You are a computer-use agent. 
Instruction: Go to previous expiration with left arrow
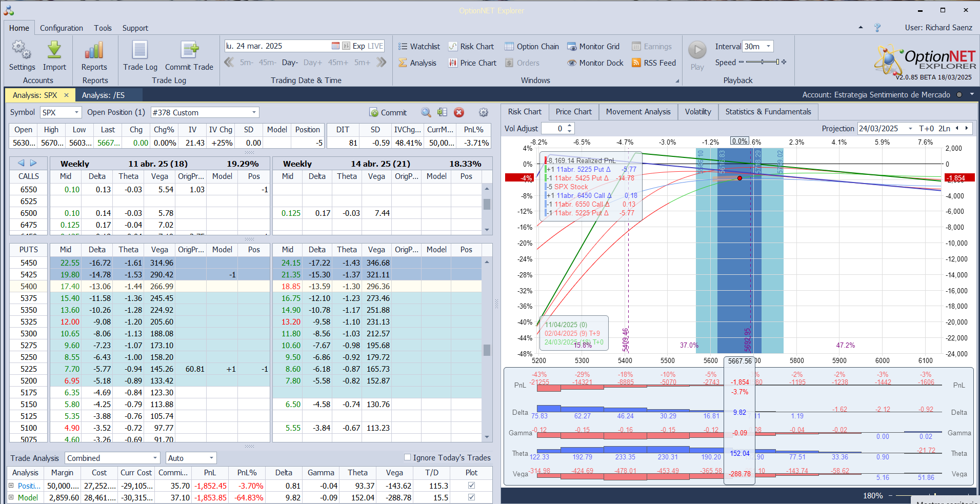[21, 163]
